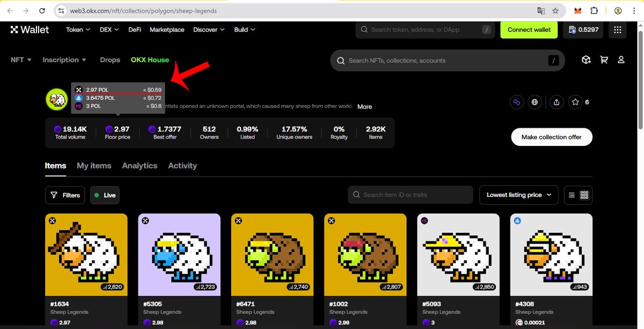The image size is (644, 329).
Task: Click rarity rank 2,620 on #1634
Action: click(112, 287)
